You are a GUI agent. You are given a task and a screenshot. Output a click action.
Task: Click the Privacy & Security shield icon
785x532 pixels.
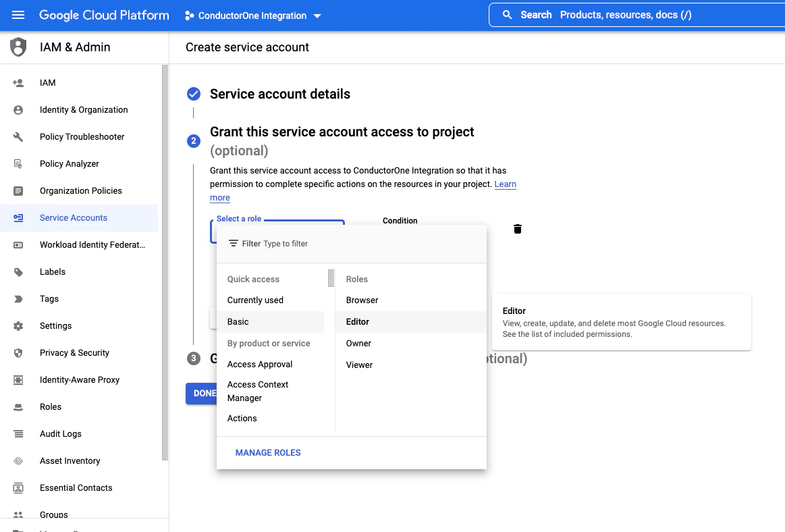18,352
